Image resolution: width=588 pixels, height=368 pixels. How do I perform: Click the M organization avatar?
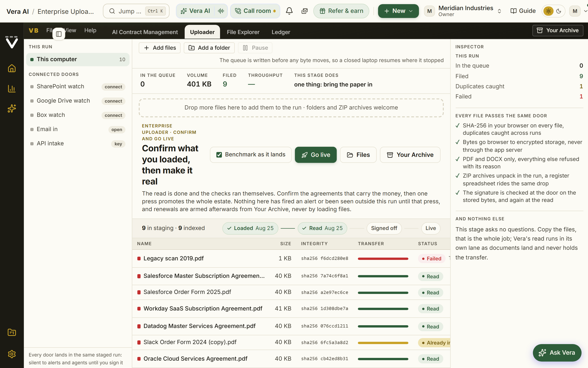pos(429,11)
